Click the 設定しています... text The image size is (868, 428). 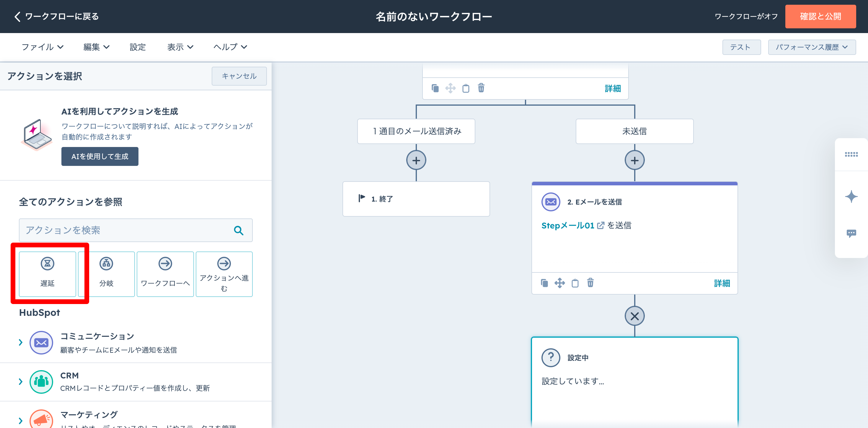tap(572, 381)
